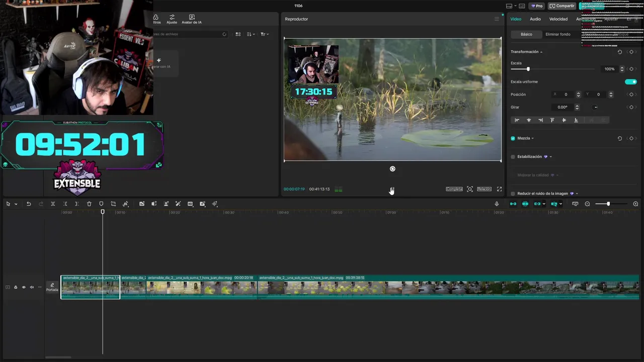Image resolution: width=644 pixels, height=362 pixels.
Task: Add a marker with the shield icon
Action: click(101, 204)
